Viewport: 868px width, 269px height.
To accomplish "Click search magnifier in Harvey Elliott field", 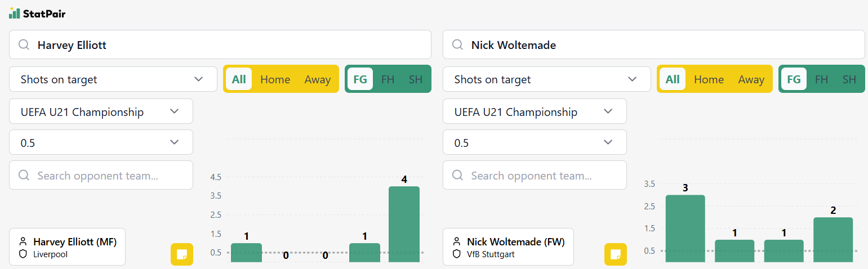I will (x=24, y=45).
